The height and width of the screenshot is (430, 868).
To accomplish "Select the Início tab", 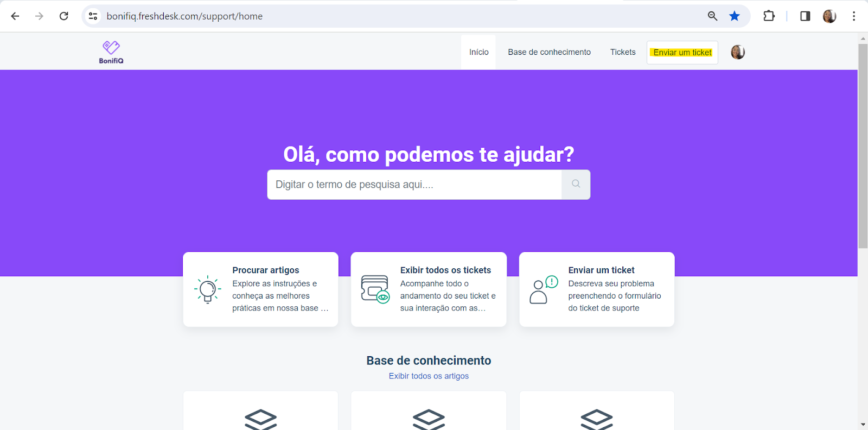I will (478, 52).
